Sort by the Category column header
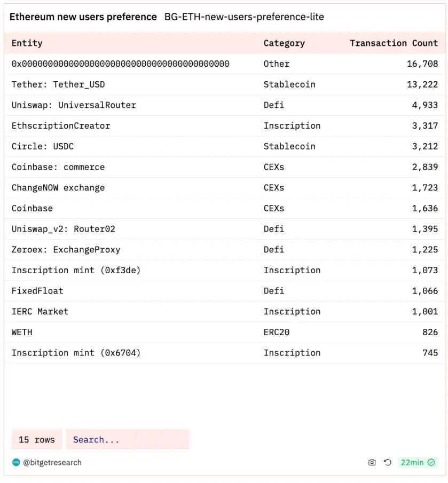 coord(284,43)
